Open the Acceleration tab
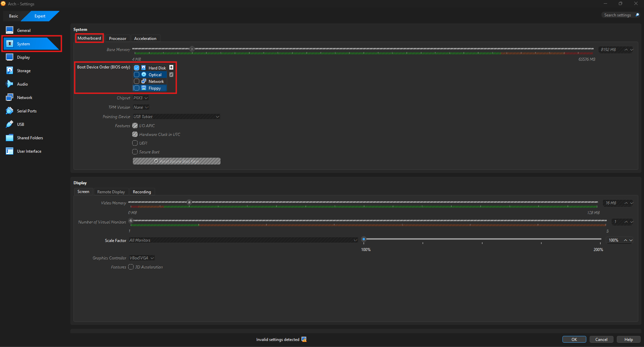The image size is (644, 347). 145,39
